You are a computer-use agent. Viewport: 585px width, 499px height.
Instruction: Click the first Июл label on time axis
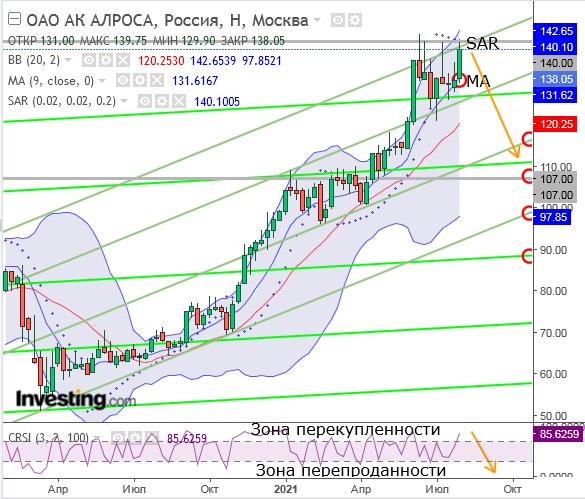click(x=134, y=489)
